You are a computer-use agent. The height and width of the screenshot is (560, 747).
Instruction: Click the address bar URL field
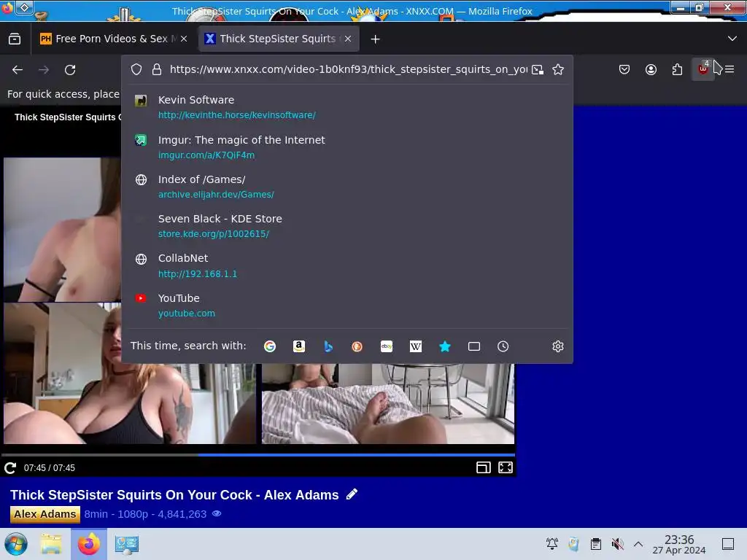[348, 69]
